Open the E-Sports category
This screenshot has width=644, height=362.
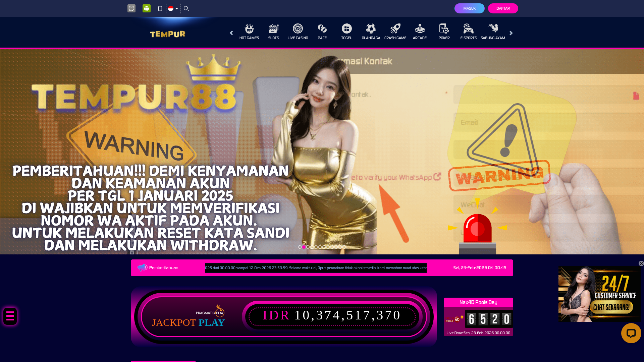coord(469,32)
